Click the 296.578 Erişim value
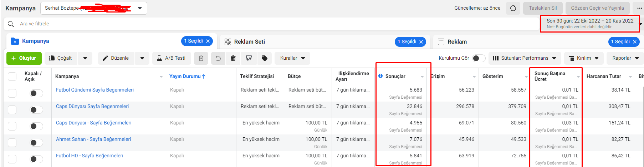Image resolution: width=644 pixels, height=167 pixels. (x=465, y=106)
